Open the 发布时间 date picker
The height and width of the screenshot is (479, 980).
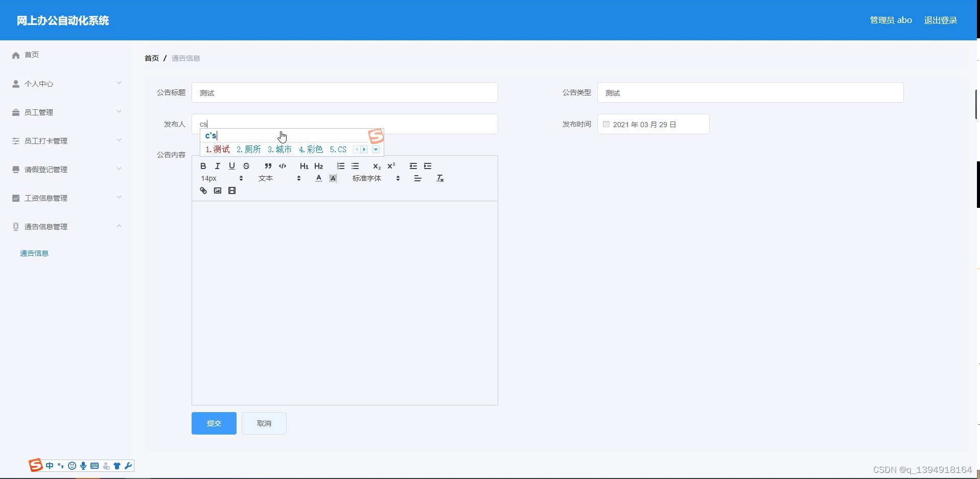click(x=654, y=124)
